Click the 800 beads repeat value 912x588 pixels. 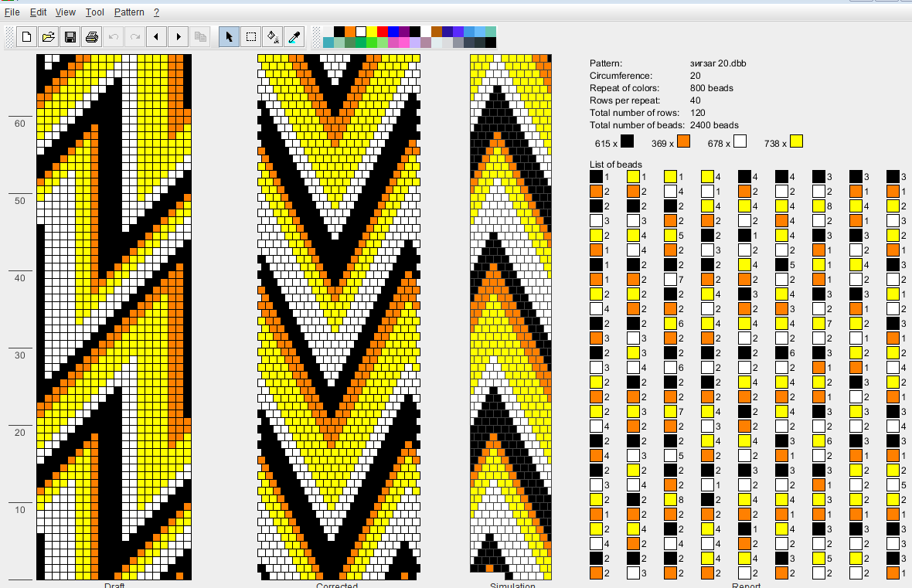(711, 88)
